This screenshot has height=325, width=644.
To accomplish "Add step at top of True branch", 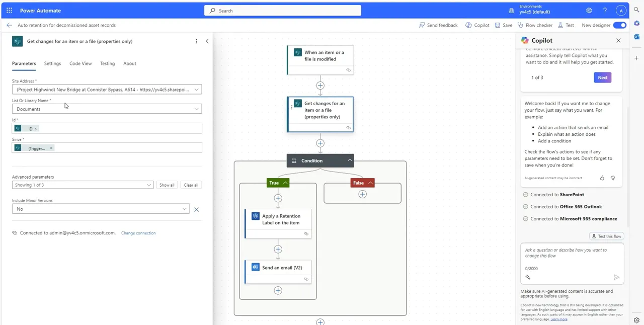I will pos(278,198).
